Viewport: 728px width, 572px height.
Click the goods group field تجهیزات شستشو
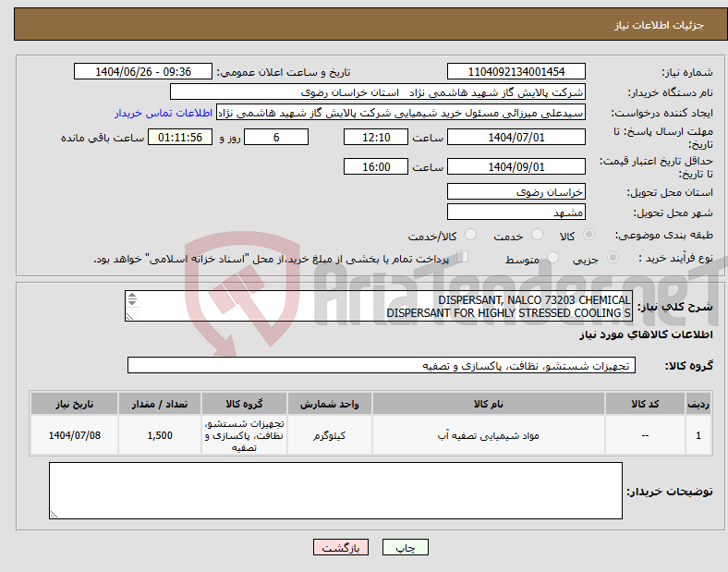click(x=382, y=365)
